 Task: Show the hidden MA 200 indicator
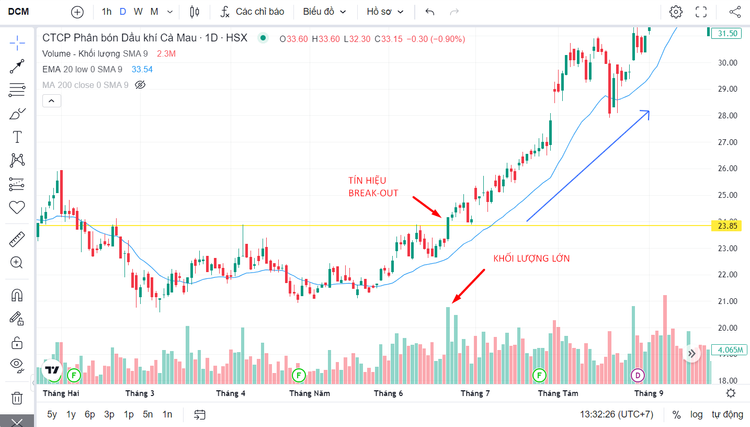coord(140,85)
